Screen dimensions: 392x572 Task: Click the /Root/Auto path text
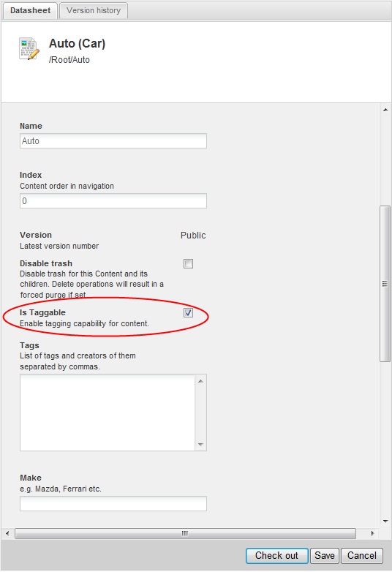[69, 60]
